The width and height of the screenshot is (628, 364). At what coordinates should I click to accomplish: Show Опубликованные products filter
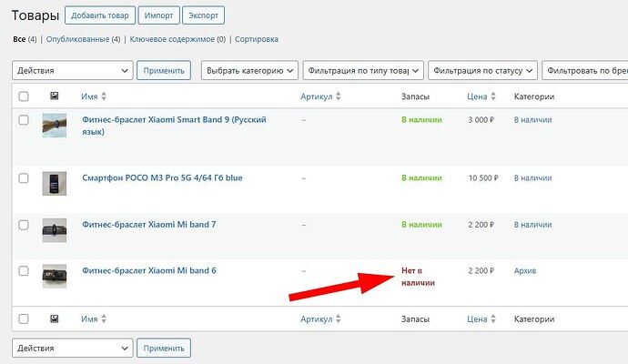(x=77, y=39)
